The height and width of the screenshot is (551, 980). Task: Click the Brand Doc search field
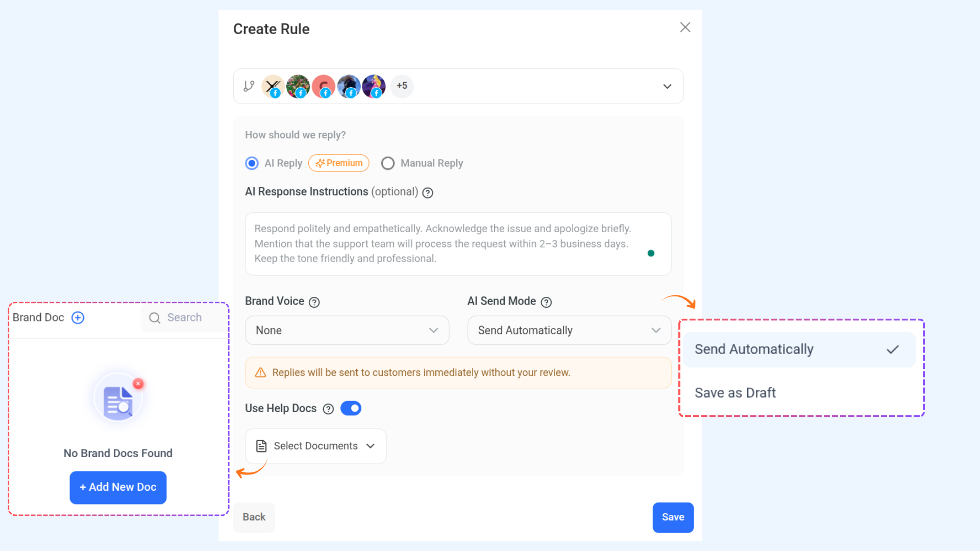coord(184,318)
